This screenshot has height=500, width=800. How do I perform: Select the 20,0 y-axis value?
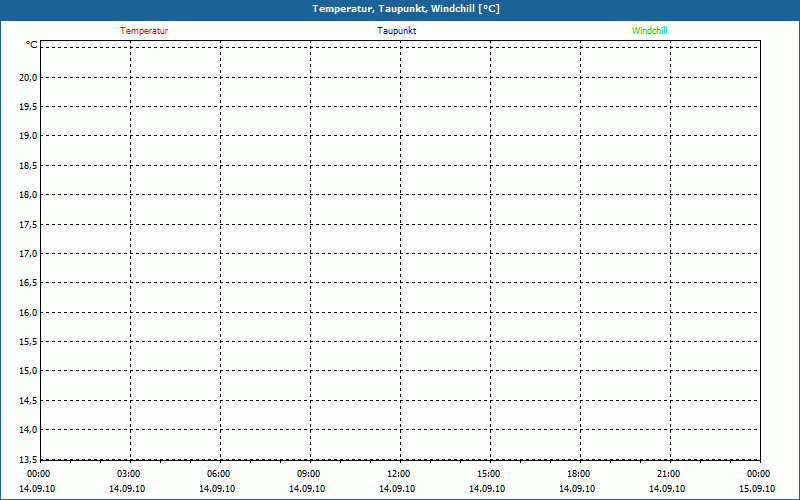point(28,77)
